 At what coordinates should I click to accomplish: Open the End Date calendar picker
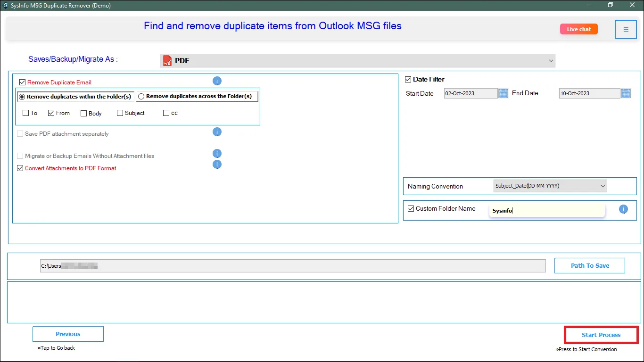pos(626,93)
